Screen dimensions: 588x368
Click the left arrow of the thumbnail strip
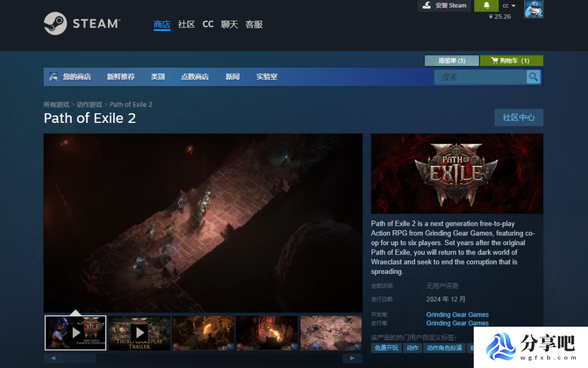tap(53, 358)
